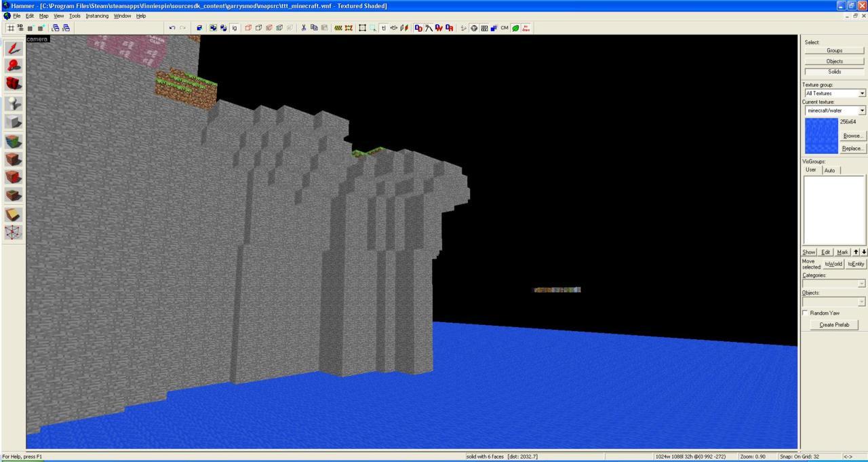Click the Carve tool icon
This screenshot has height=462, width=868.
(199, 28)
